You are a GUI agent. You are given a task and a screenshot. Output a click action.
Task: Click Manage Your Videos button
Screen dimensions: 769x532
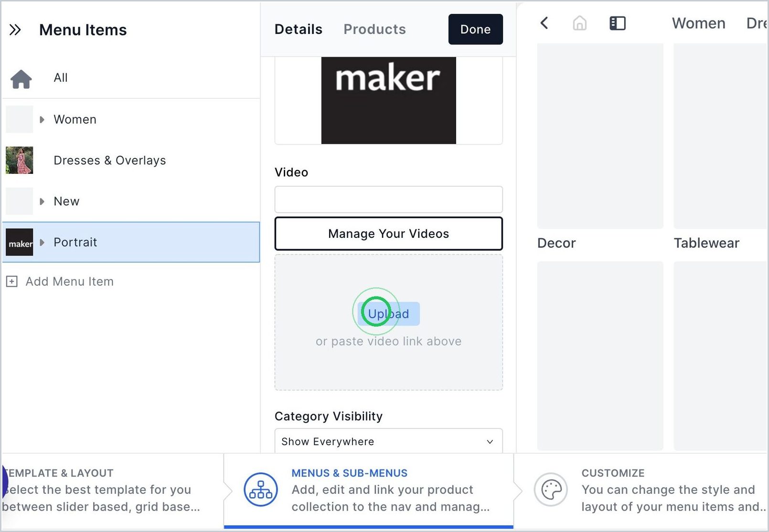click(x=388, y=234)
